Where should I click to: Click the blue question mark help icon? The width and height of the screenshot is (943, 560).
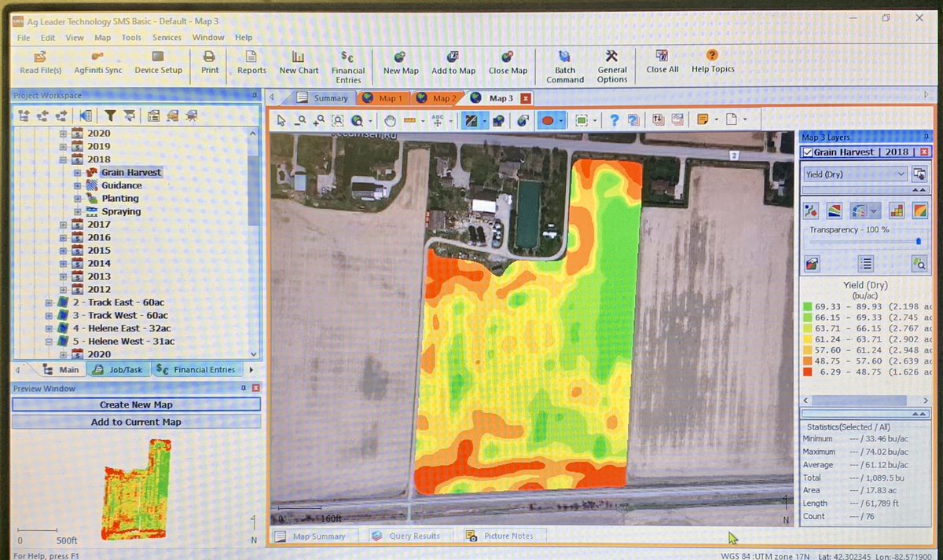click(615, 120)
